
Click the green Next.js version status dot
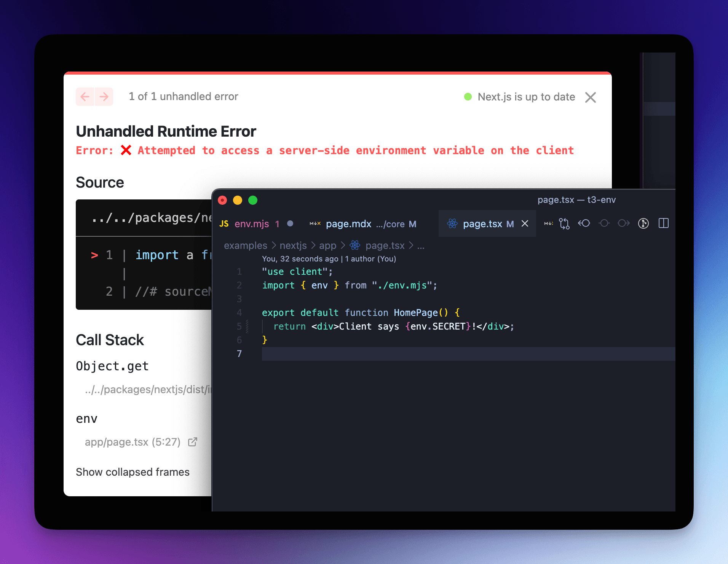468,97
